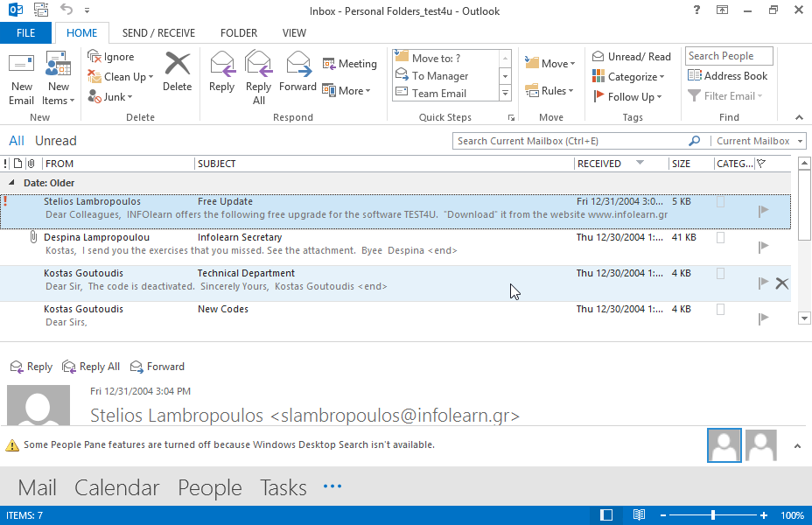This screenshot has height=525, width=812.
Task: Open the FILE tab
Action: [x=25, y=33]
